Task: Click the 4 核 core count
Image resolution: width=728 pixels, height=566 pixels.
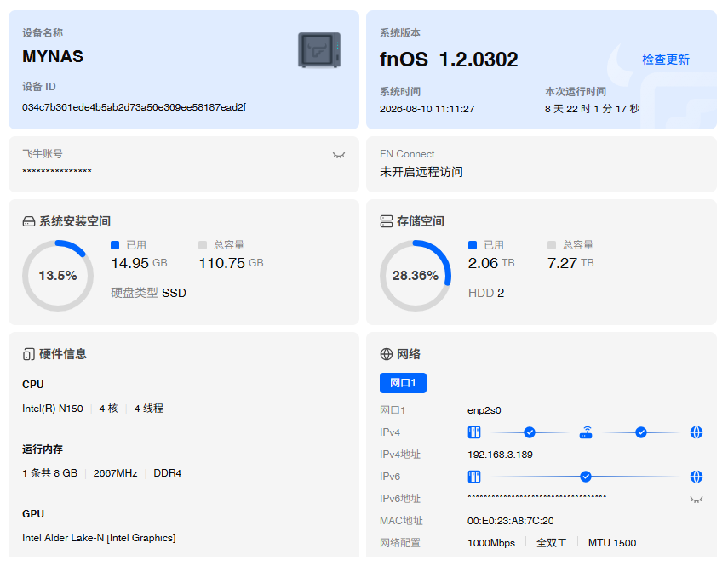Action: tap(109, 409)
